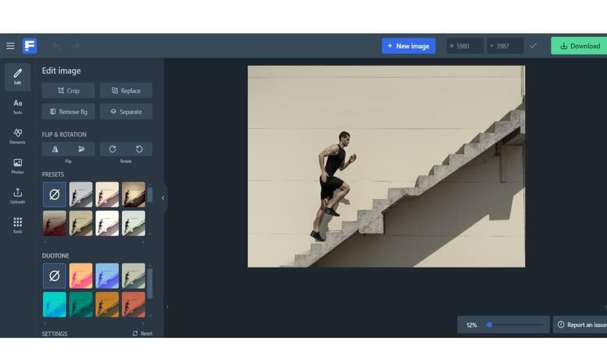Collapse the Edit image side panel
Viewport: 607px width, 364px height.
tap(163, 198)
